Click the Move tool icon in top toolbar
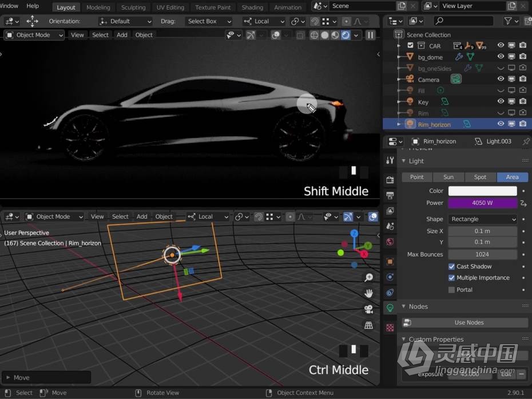 click(x=32, y=21)
